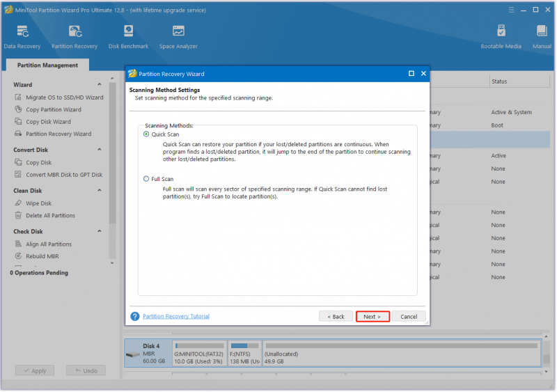Click '0 Operations Pending' label
This screenshot has width=557, height=392.
[39, 272]
